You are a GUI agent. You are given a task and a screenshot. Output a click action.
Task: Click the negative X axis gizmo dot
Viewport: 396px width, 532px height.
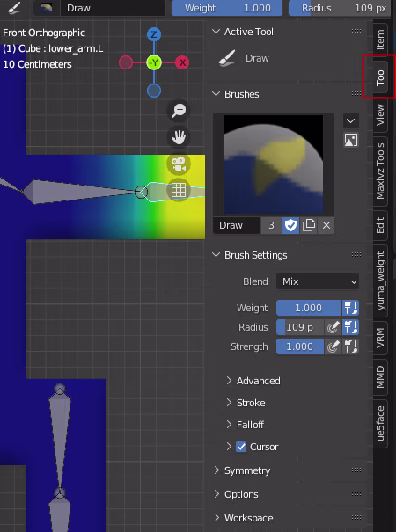click(126, 62)
